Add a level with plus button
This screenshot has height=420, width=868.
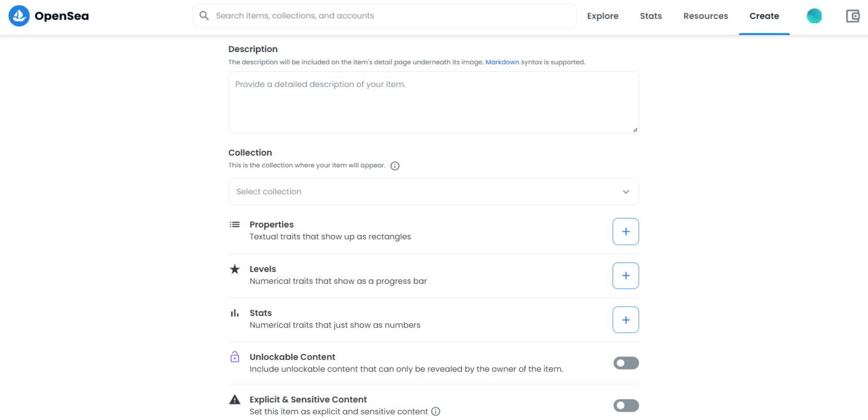[626, 275]
